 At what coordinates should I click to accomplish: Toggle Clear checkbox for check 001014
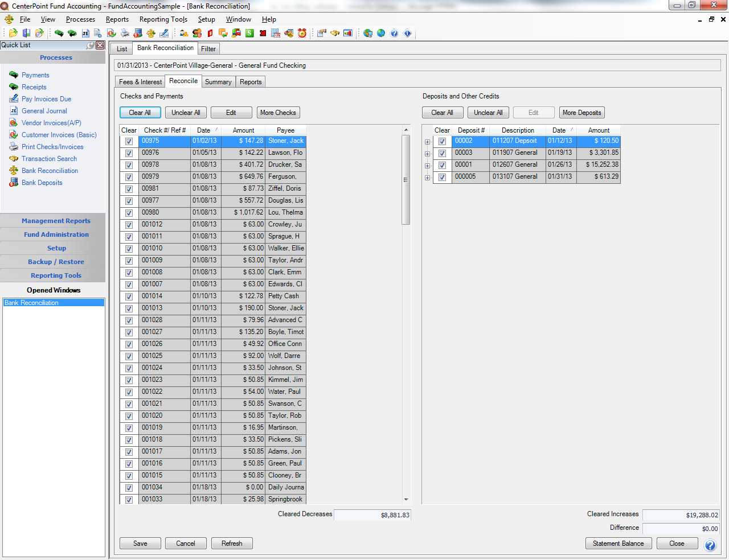[x=129, y=297]
